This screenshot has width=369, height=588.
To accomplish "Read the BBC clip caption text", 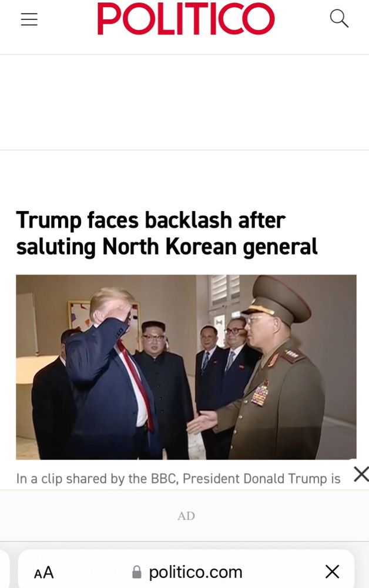I will click(x=178, y=479).
